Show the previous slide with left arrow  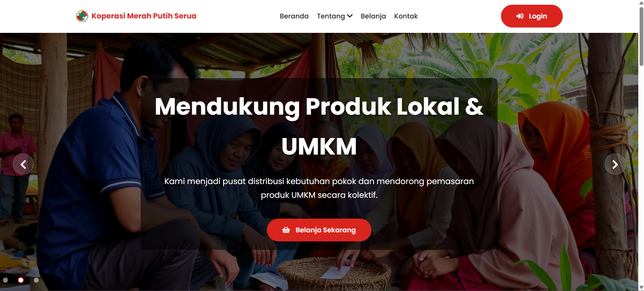point(23,164)
